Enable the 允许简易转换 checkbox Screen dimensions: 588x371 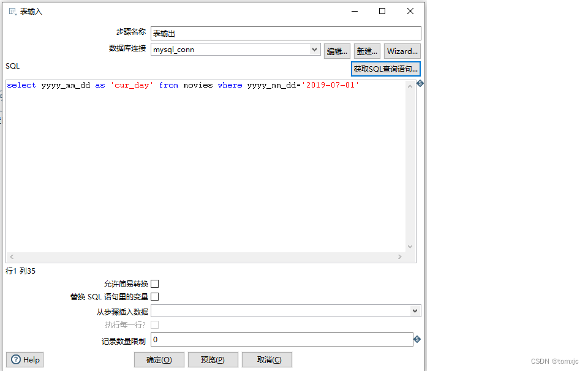[155, 283]
